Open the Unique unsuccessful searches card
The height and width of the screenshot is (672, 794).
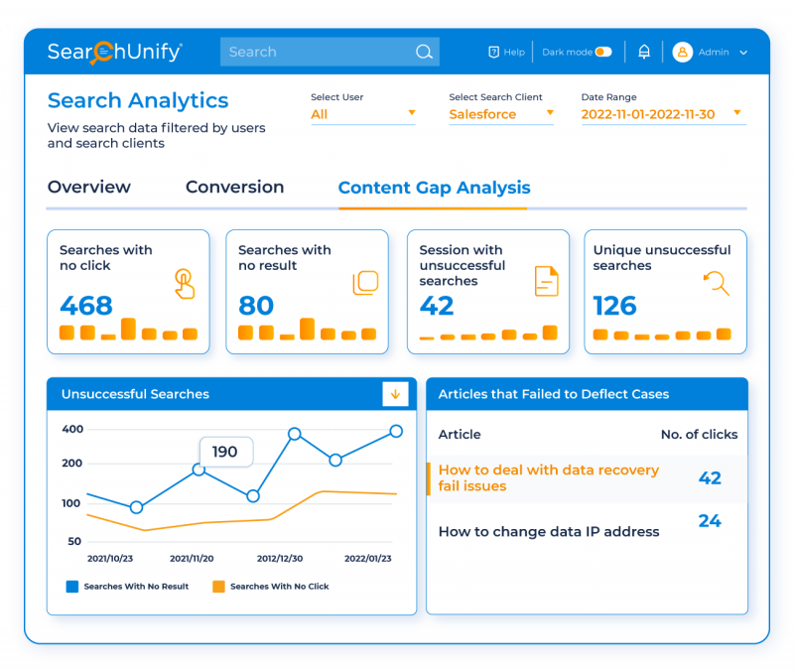pyautogui.click(x=665, y=292)
